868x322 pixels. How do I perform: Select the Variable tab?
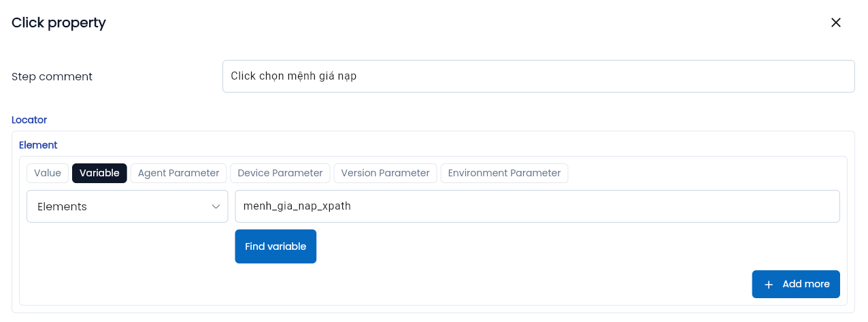point(99,173)
